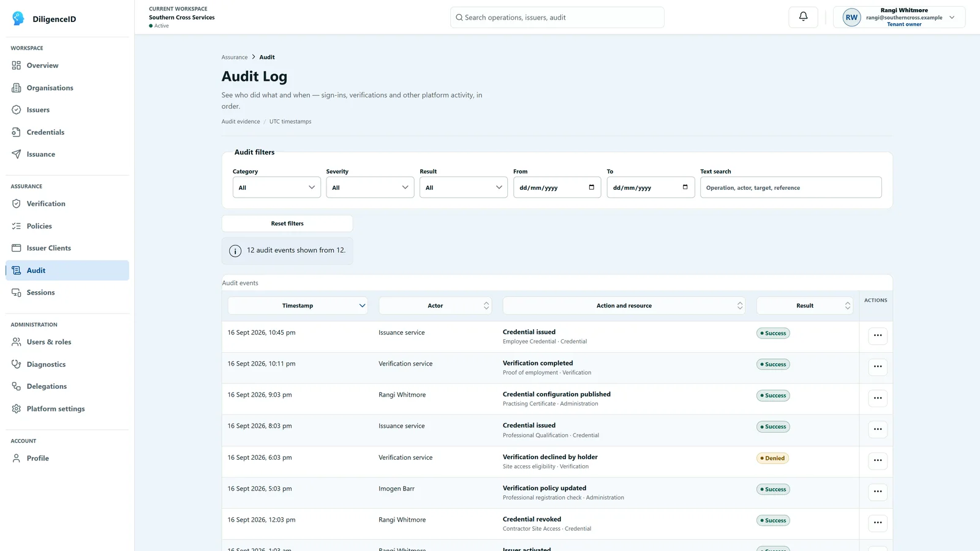980x551 pixels.
Task: Sort by Result column header
Action: click(x=805, y=305)
